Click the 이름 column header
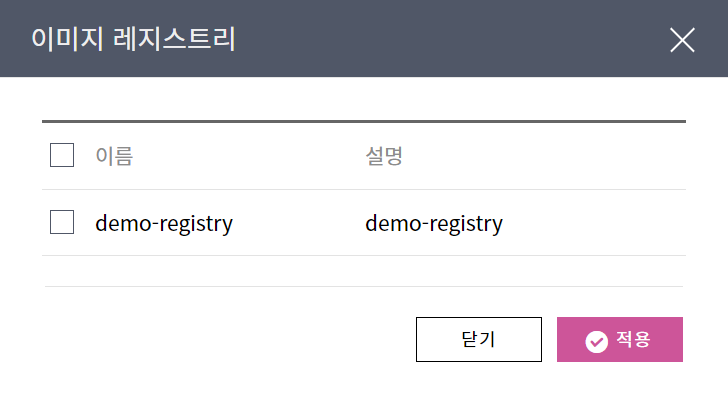The image size is (728, 407). coord(114,156)
